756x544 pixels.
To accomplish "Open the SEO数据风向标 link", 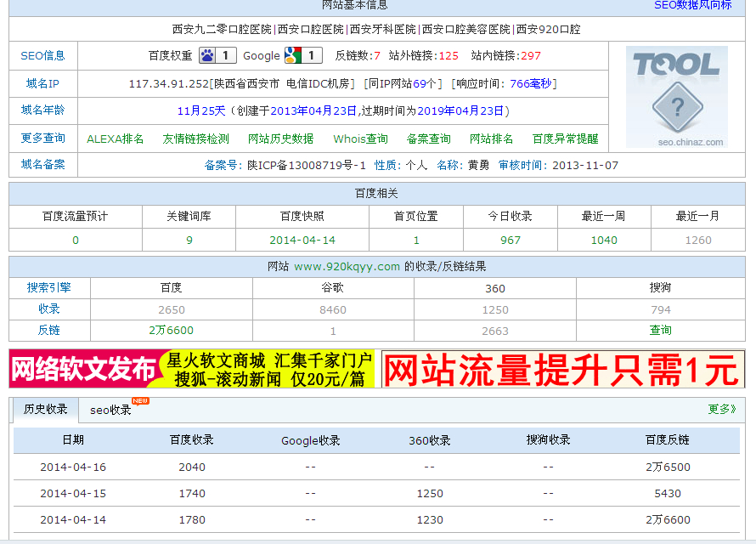I will pos(693,5).
